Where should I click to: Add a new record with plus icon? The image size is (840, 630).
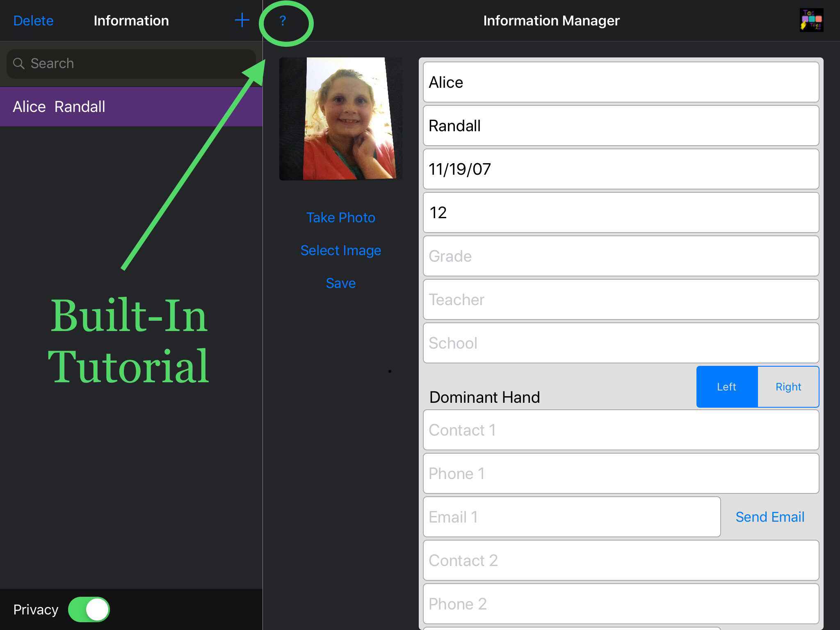pos(242,20)
